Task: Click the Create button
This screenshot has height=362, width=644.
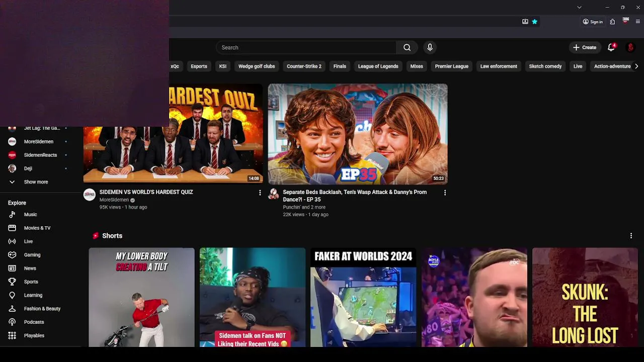Action: 585,47
